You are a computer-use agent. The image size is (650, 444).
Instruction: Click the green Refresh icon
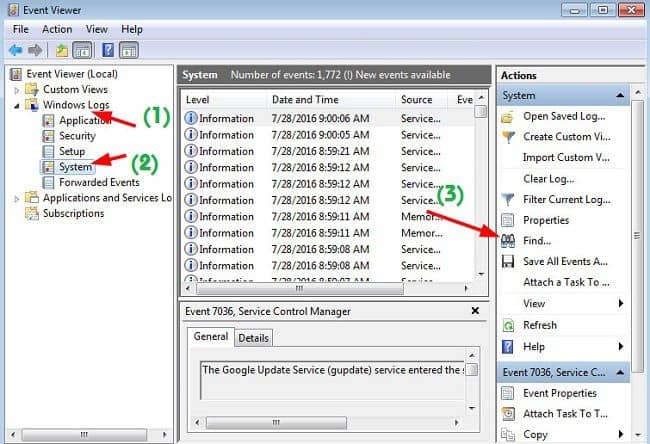[x=508, y=325]
